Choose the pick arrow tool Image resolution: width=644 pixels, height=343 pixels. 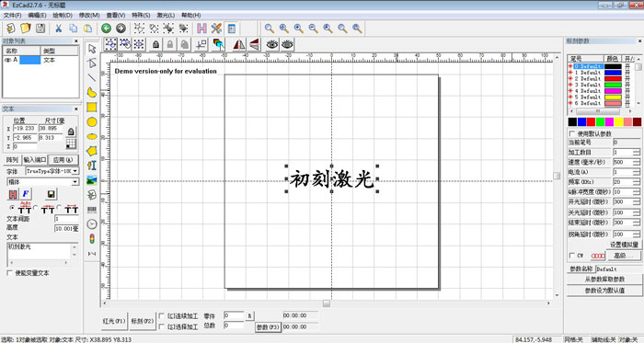pyautogui.click(x=92, y=49)
